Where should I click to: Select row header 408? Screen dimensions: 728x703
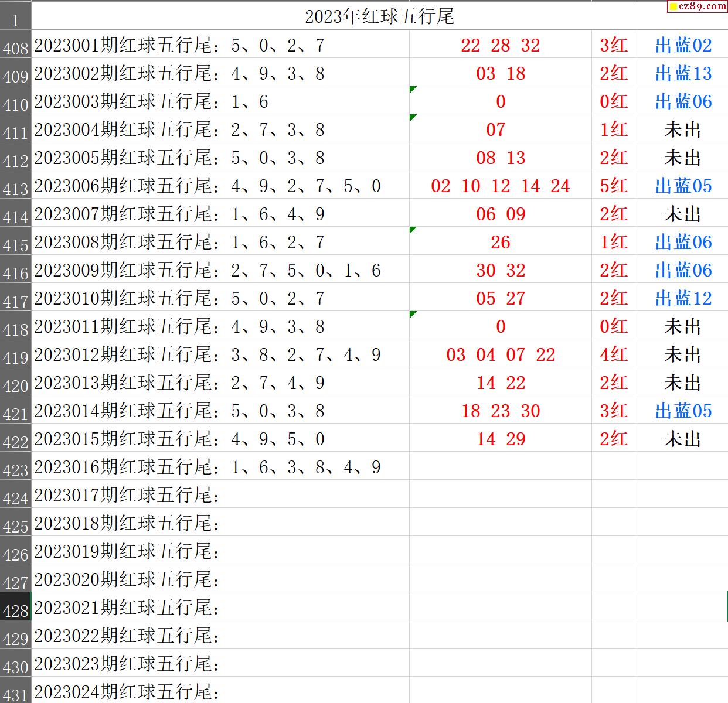tap(15, 46)
